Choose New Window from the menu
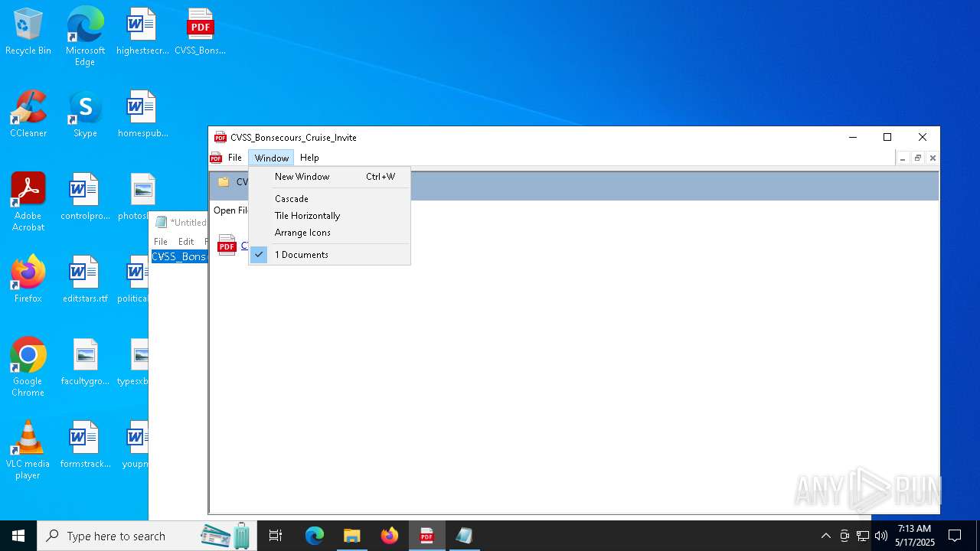 click(330, 177)
